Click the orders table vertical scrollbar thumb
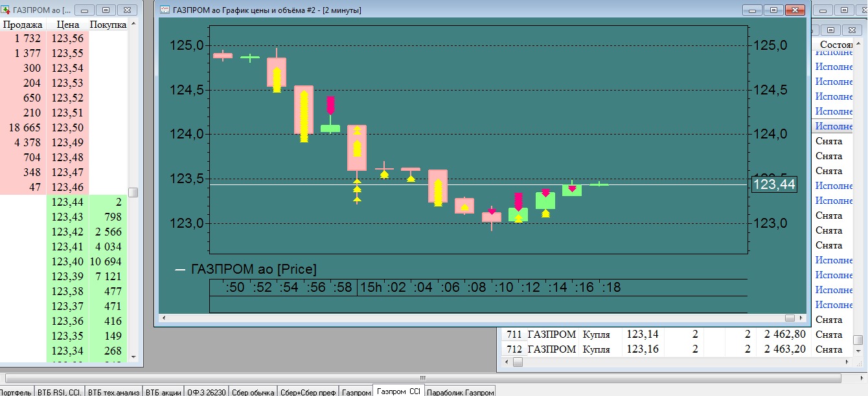The image size is (868, 396). coord(858,340)
